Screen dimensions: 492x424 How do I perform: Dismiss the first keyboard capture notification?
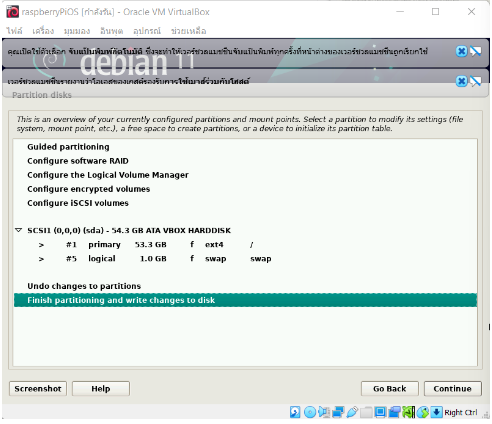coord(462,51)
